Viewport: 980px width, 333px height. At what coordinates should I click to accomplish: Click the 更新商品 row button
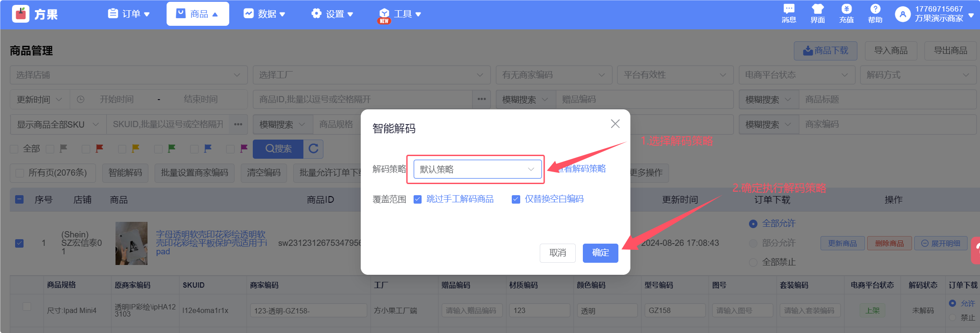click(843, 243)
